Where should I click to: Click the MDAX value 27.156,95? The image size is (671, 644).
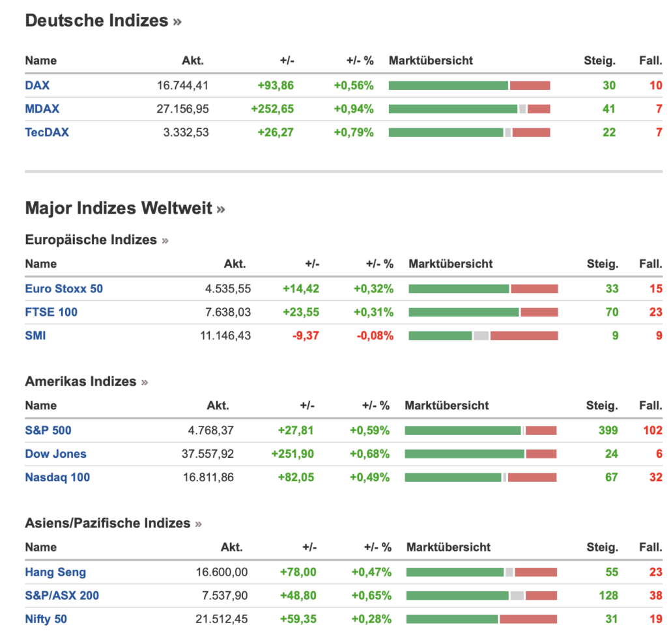182,109
